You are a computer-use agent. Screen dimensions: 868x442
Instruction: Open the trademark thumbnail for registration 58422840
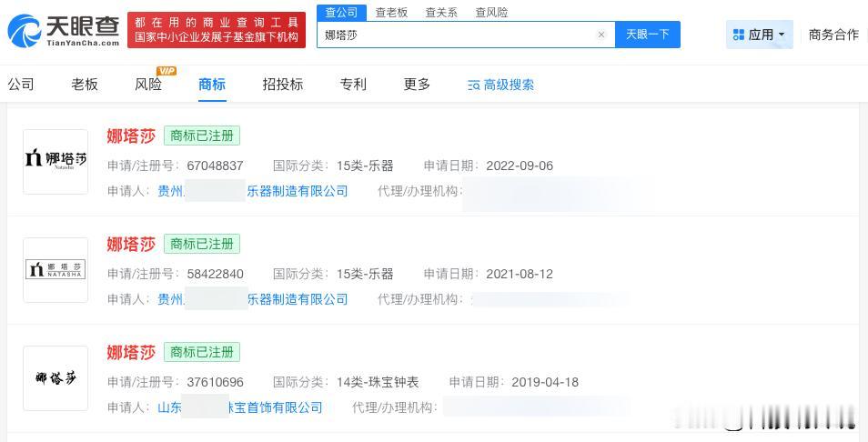pos(56,270)
